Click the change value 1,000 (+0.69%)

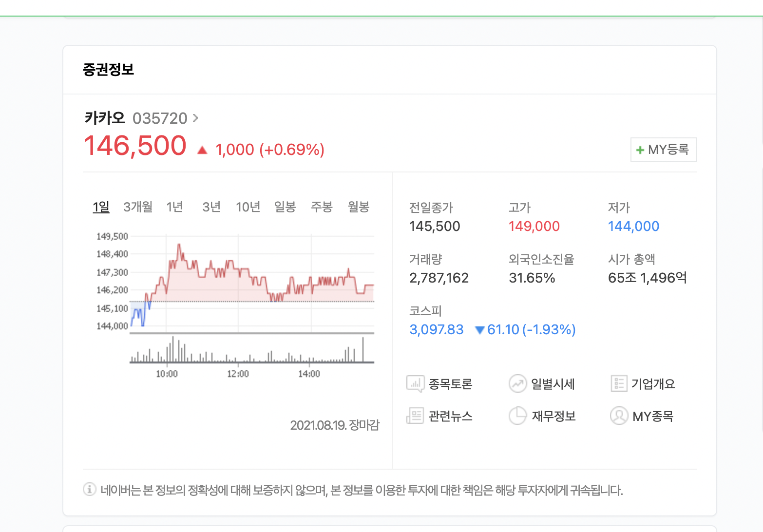coord(270,150)
